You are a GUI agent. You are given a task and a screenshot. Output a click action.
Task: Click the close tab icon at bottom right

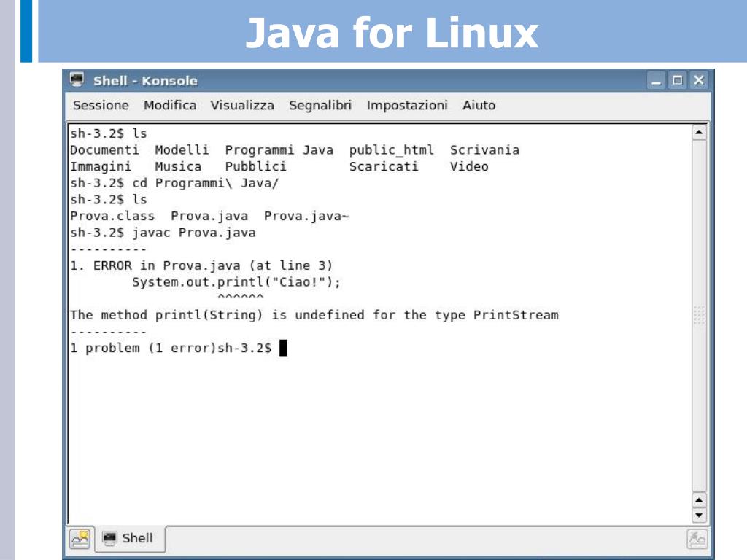point(697,539)
